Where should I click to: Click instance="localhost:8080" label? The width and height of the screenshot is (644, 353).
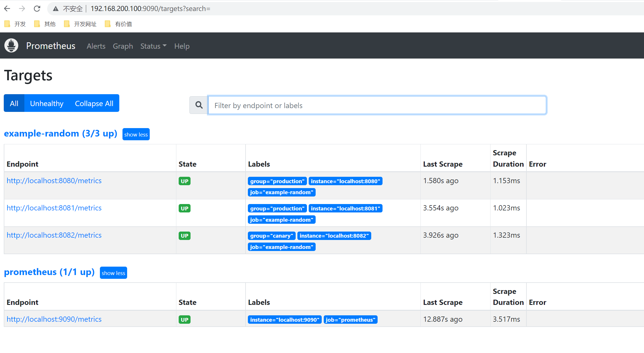point(345,181)
